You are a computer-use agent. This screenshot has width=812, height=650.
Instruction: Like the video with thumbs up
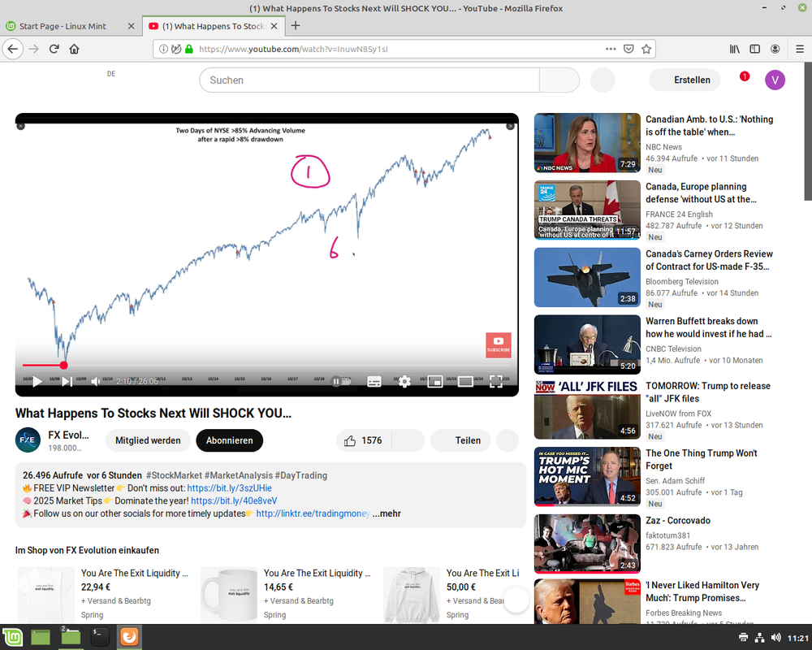364,440
